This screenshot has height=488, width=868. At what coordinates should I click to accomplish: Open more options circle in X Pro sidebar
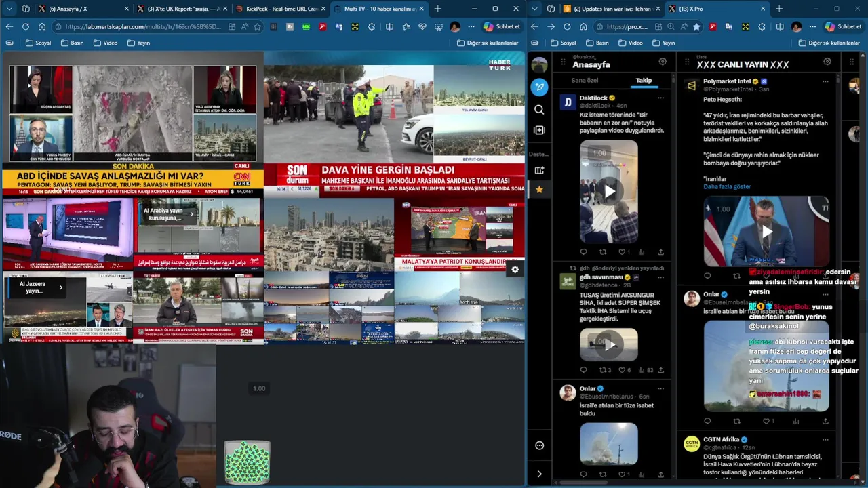point(539,445)
